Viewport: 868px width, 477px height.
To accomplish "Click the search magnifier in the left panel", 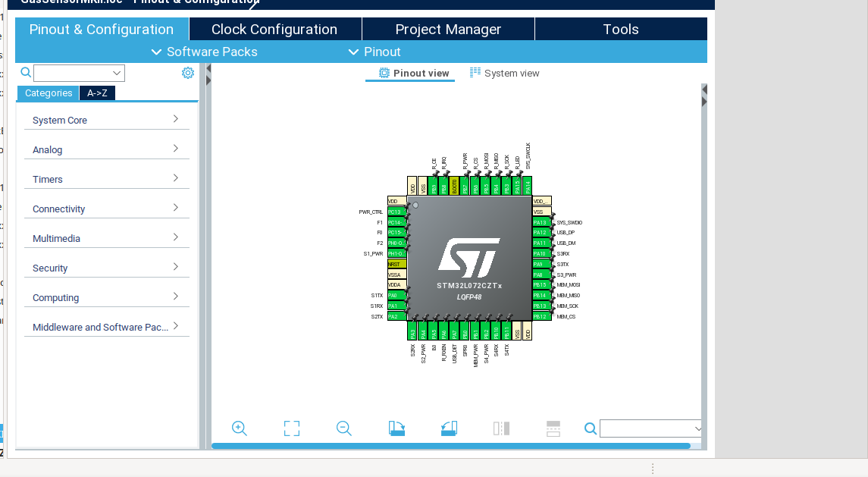I will pos(26,72).
